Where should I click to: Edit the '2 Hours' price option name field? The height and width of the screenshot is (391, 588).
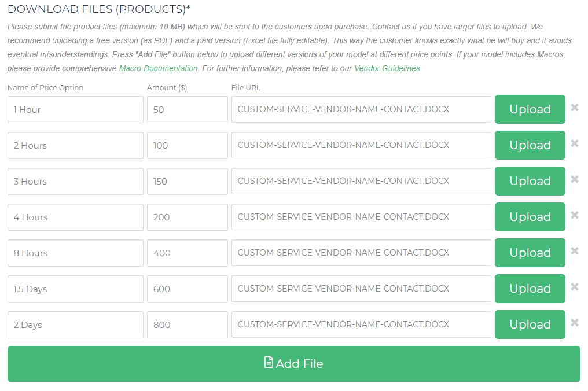coord(75,145)
